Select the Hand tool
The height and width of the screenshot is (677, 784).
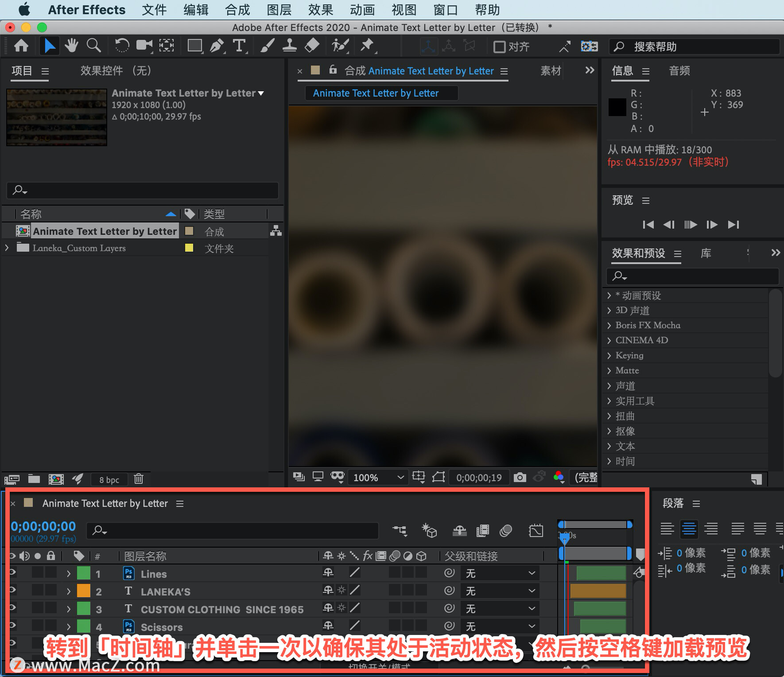[71, 46]
